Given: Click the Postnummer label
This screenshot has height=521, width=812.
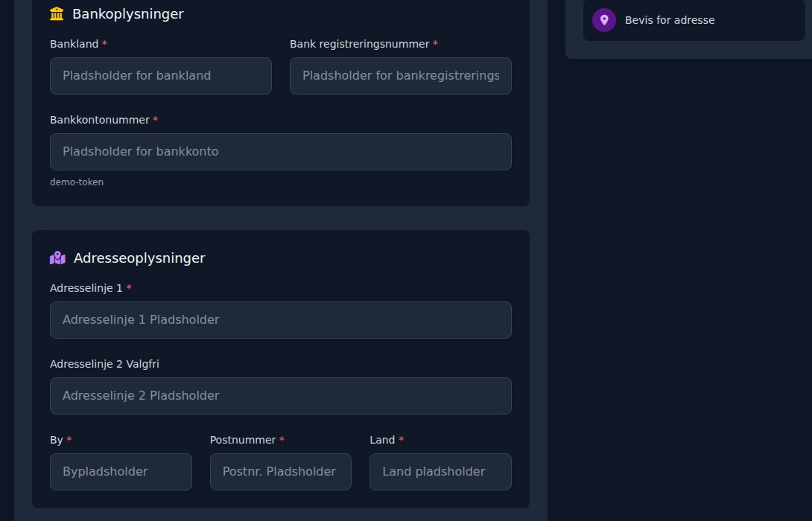Looking at the screenshot, I should 243,441.
